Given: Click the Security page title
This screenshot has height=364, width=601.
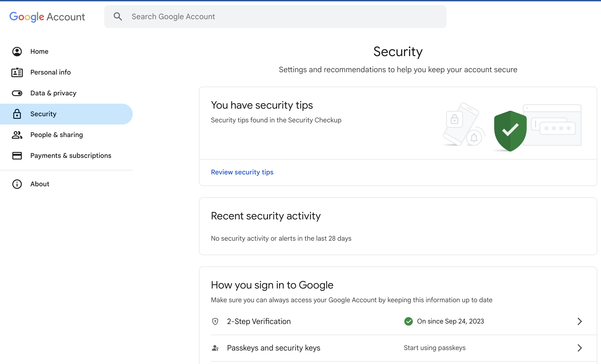Looking at the screenshot, I should [398, 52].
